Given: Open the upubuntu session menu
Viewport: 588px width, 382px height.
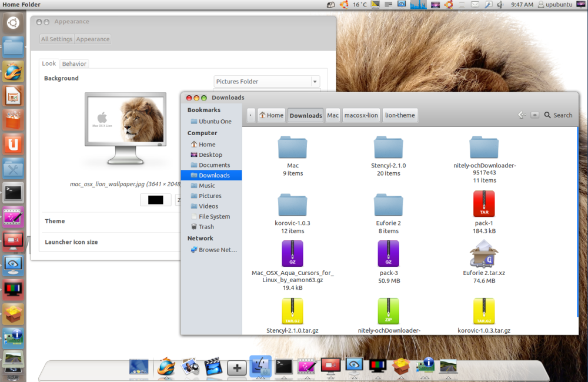Looking at the screenshot, I should pos(557,5).
